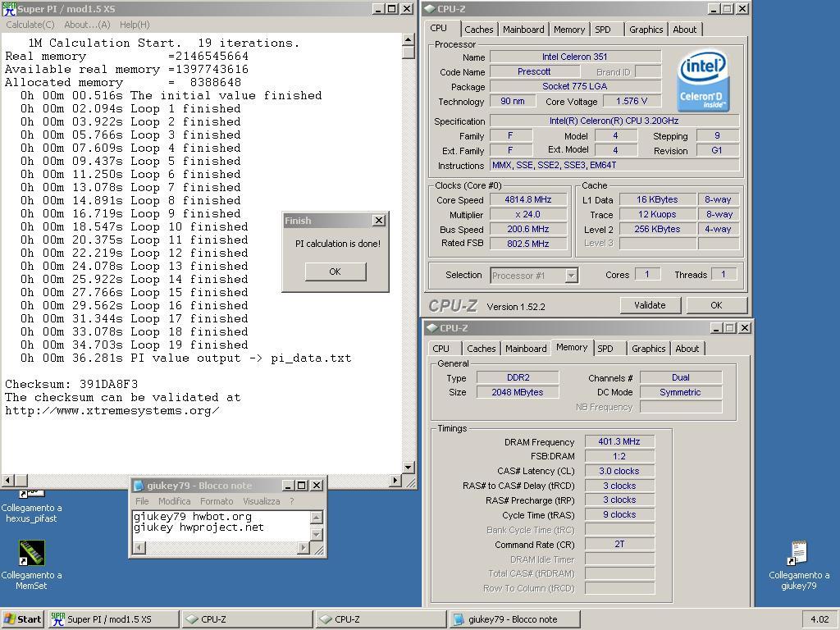Open the ? help menu in Blocco note

pos(292,501)
